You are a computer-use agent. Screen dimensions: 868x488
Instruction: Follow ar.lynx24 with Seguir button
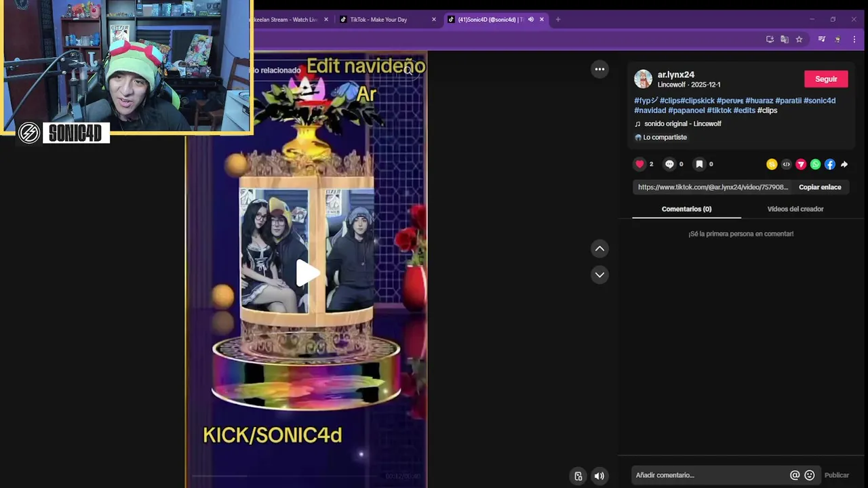coord(826,79)
